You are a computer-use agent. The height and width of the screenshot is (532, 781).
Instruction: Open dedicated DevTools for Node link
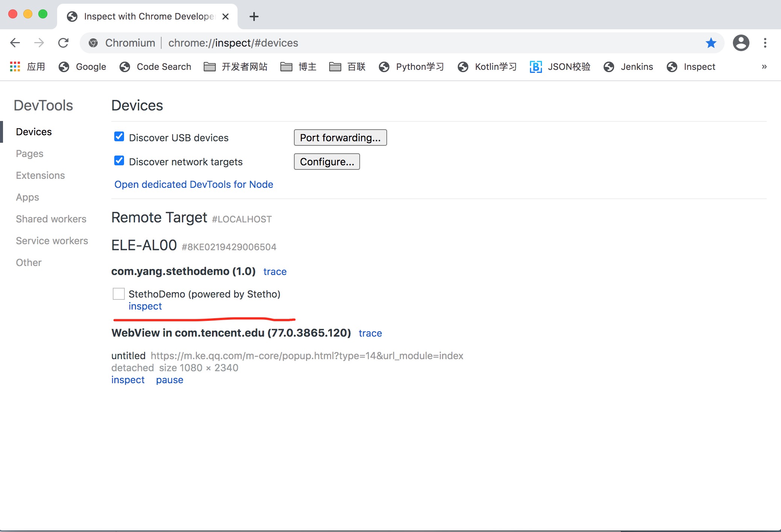tap(194, 184)
